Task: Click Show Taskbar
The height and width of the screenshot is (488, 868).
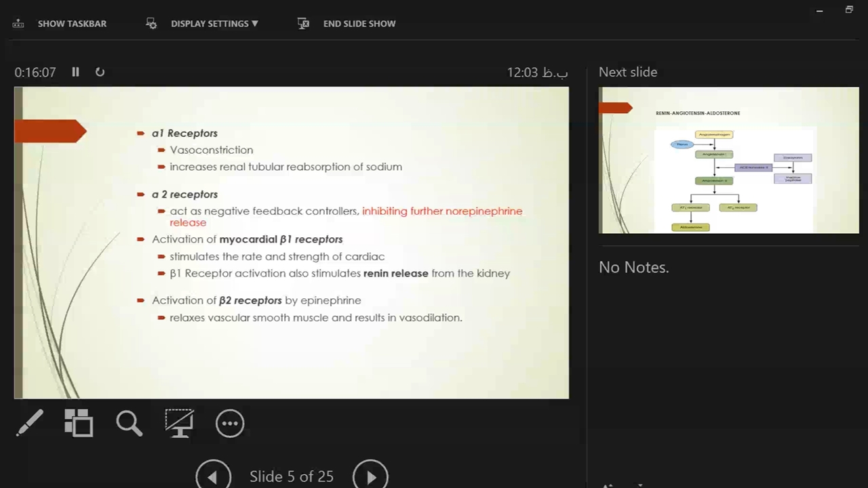Action: [x=60, y=24]
